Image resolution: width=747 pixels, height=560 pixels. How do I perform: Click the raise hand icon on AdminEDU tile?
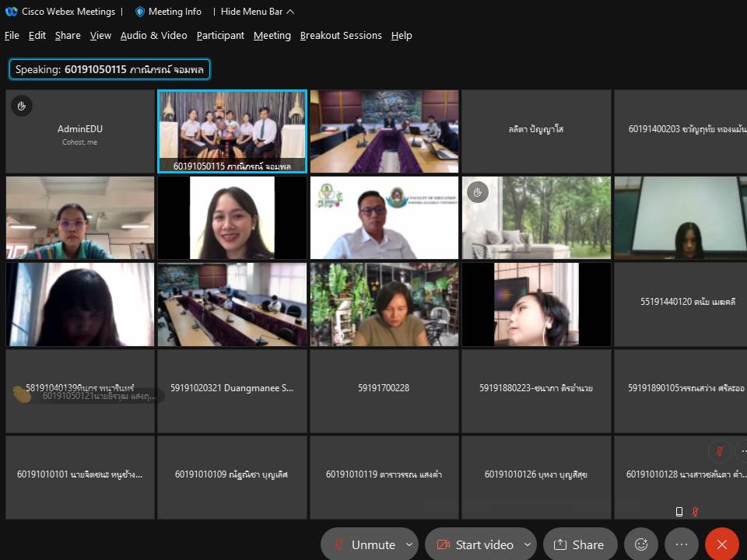(x=22, y=106)
